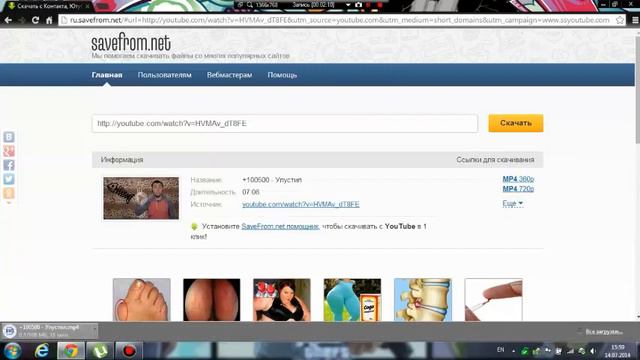Click the duration value 07:06
The width and height of the screenshot is (640, 360).
click(251, 192)
